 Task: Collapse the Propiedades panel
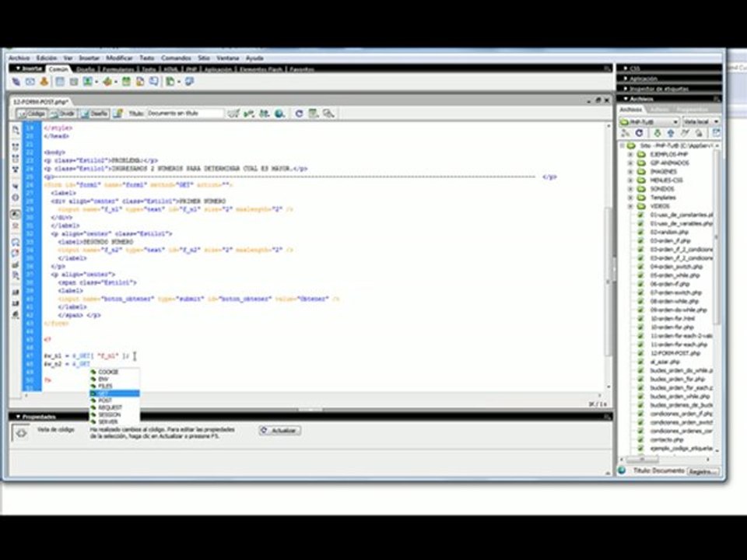click(18, 417)
